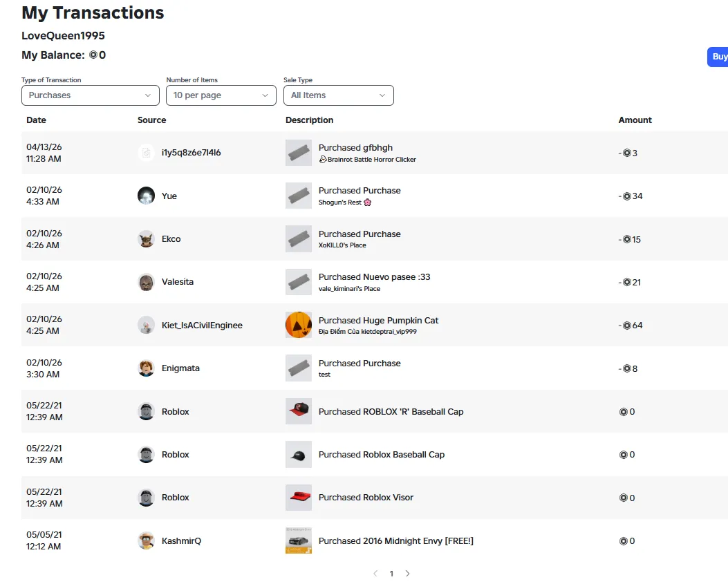Click the gfbhgh game pass ticket thumbnail

[x=299, y=153]
